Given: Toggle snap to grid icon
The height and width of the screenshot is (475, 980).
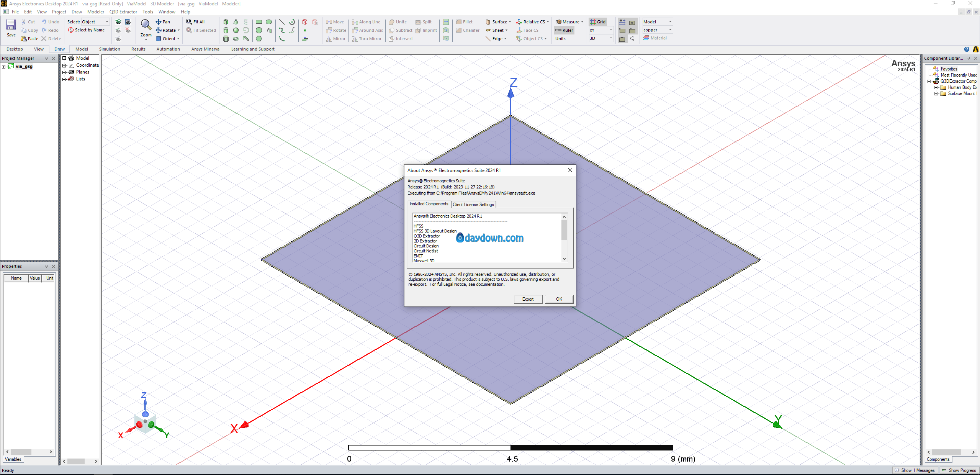Looking at the screenshot, I should pos(622,22).
